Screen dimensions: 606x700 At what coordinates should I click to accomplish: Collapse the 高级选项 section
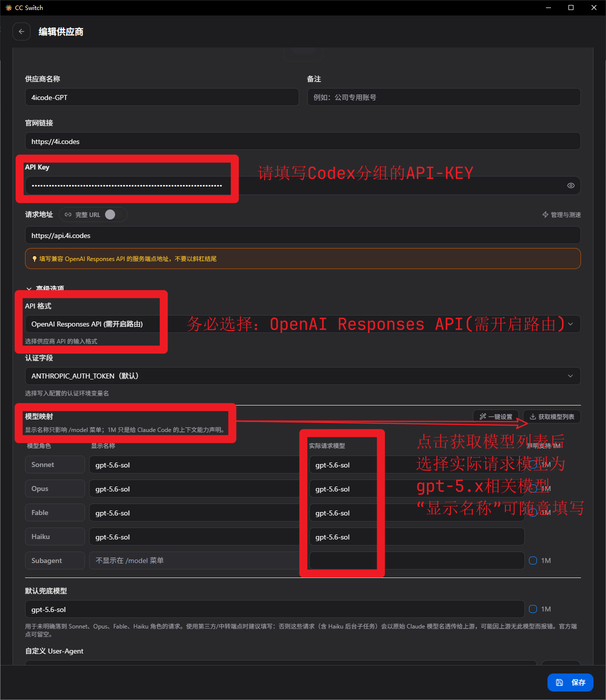(45, 289)
